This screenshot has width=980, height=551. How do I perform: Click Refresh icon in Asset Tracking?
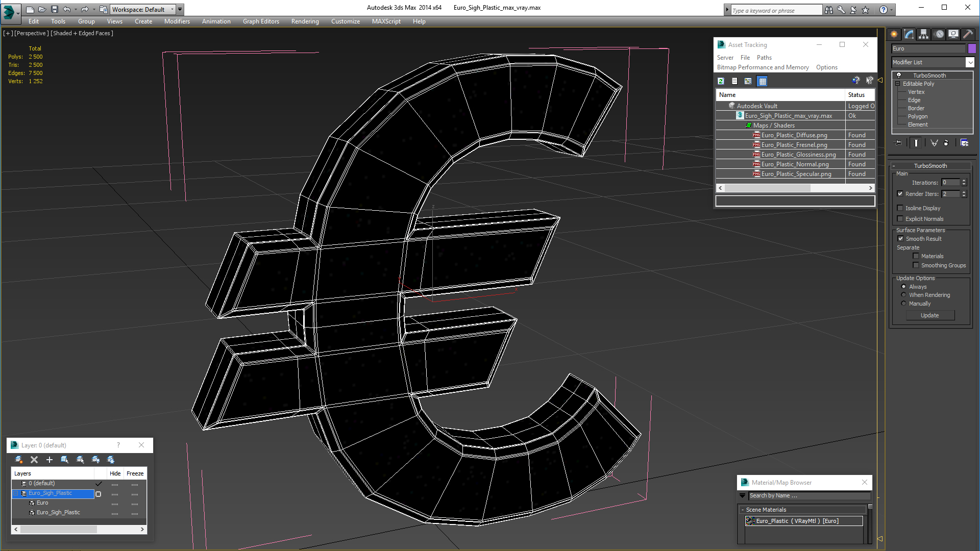coord(721,81)
